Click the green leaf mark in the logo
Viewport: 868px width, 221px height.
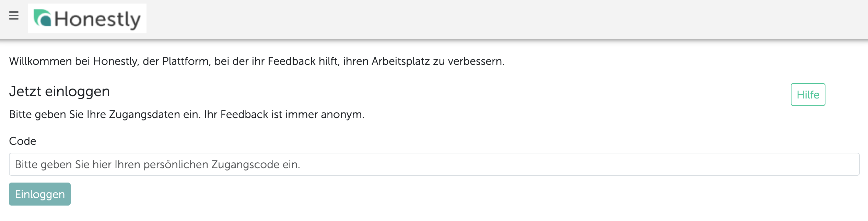click(x=42, y=18)
